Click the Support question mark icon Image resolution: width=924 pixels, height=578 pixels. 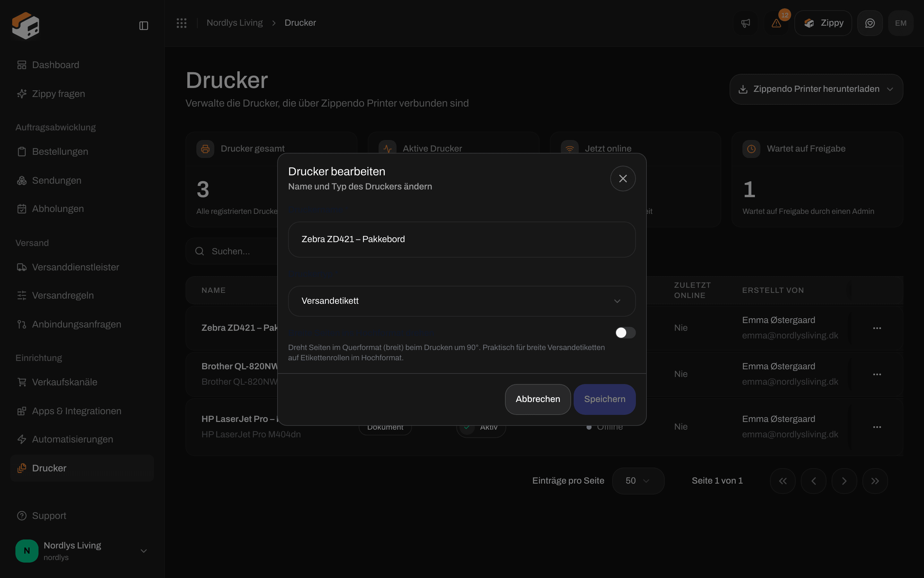[x=22, y=516]
